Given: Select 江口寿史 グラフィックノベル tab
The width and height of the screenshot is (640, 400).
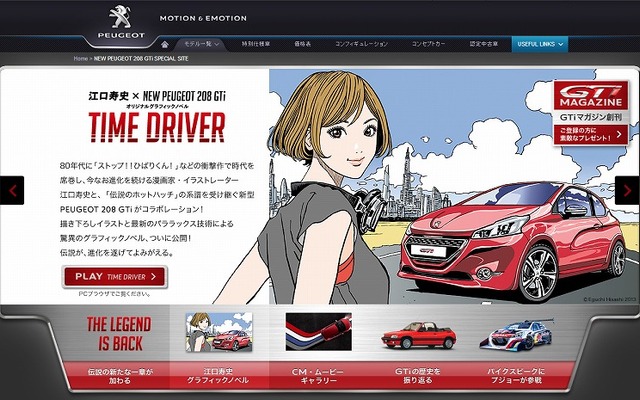Looking at the screenshot, I should click(x=218, y=376).
